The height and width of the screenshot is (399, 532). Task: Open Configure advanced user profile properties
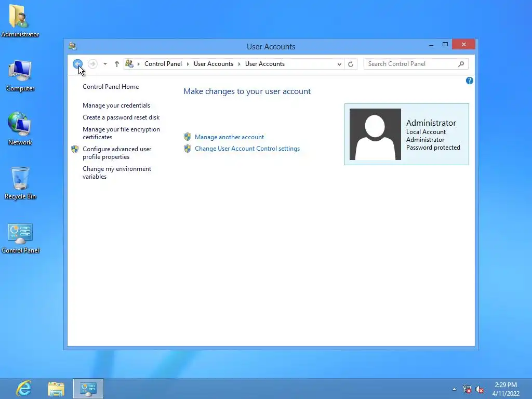117,153
